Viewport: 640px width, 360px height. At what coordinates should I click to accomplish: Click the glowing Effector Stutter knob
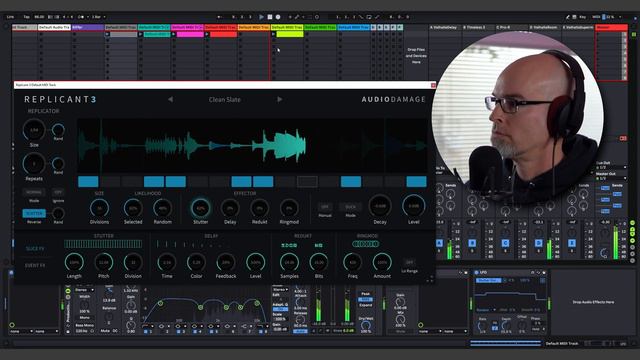point(200,208)
